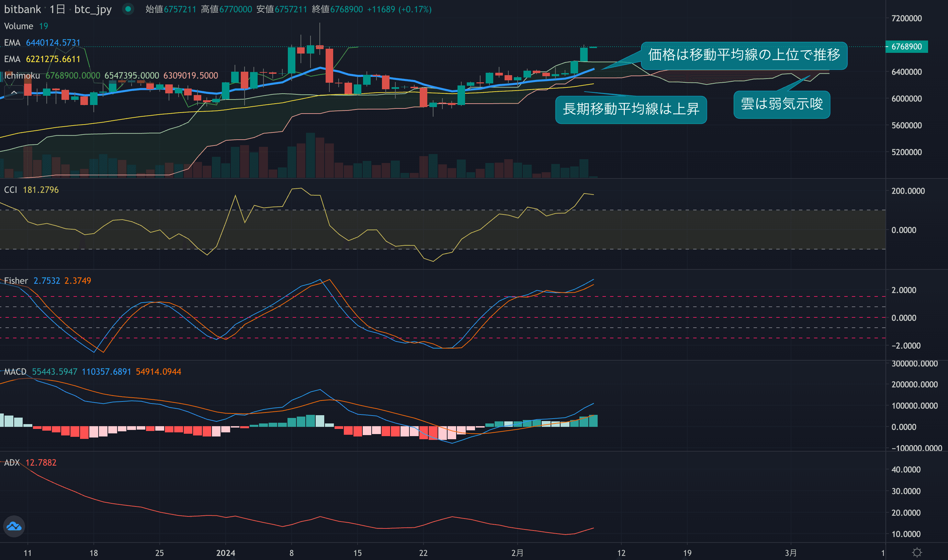Click the current price tag 6768900

[906, 47]
